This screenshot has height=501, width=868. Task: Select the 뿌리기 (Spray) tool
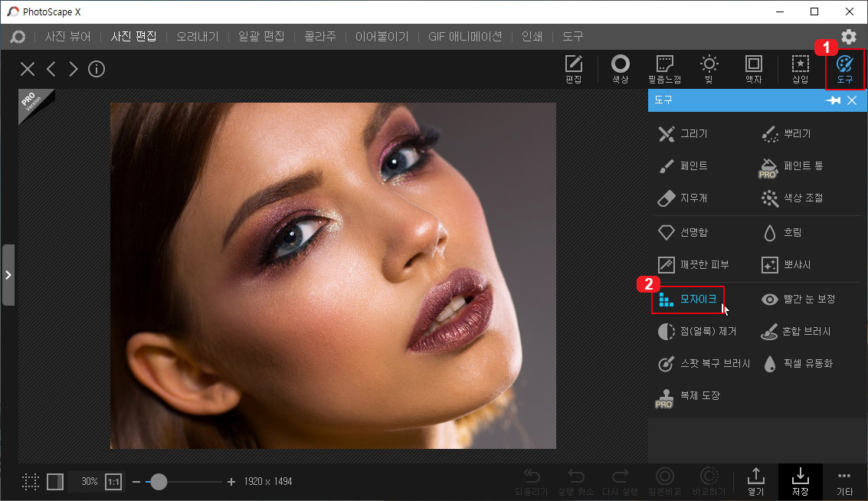pos(786,133)
